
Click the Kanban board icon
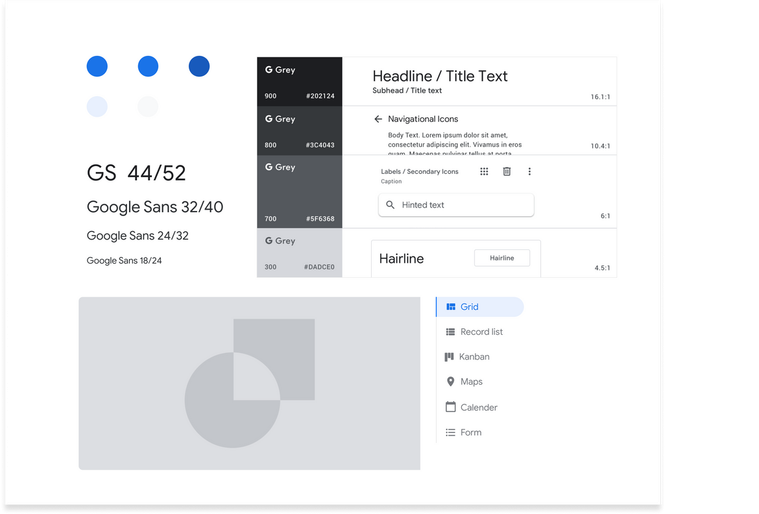tap(449, 357)
